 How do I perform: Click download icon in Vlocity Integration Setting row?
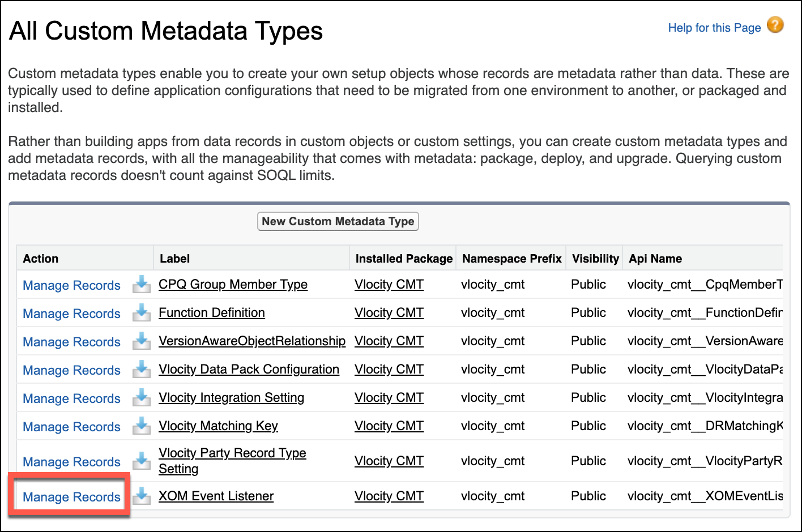coord(142,397)
